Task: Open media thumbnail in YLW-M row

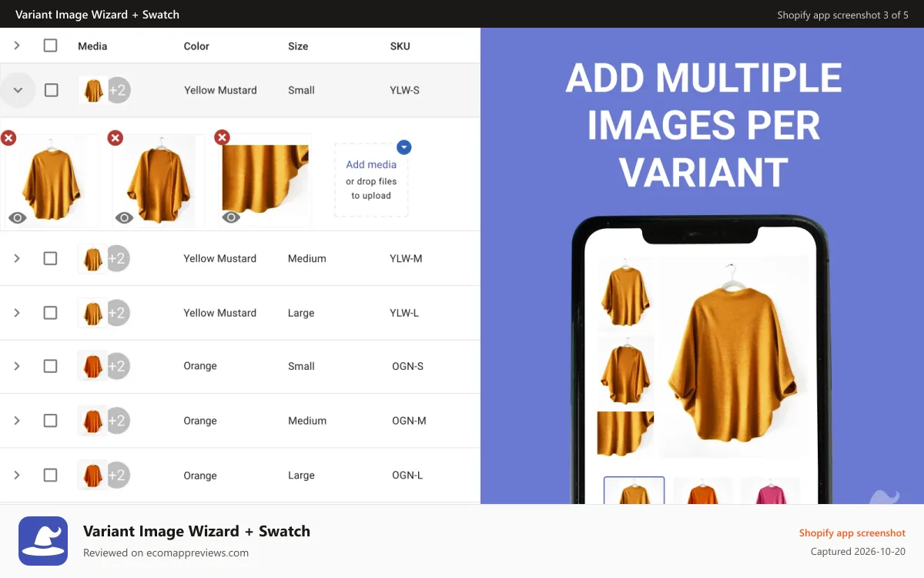Action: click(92, 258)
